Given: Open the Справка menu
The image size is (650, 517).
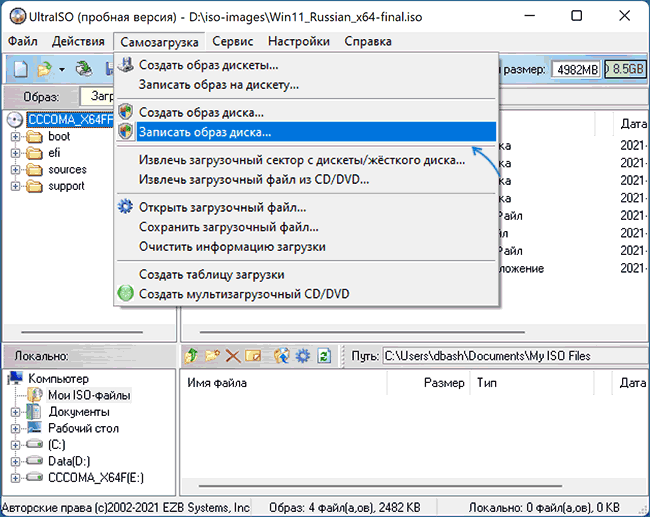Looking at the screenshot, I should 368,41.
